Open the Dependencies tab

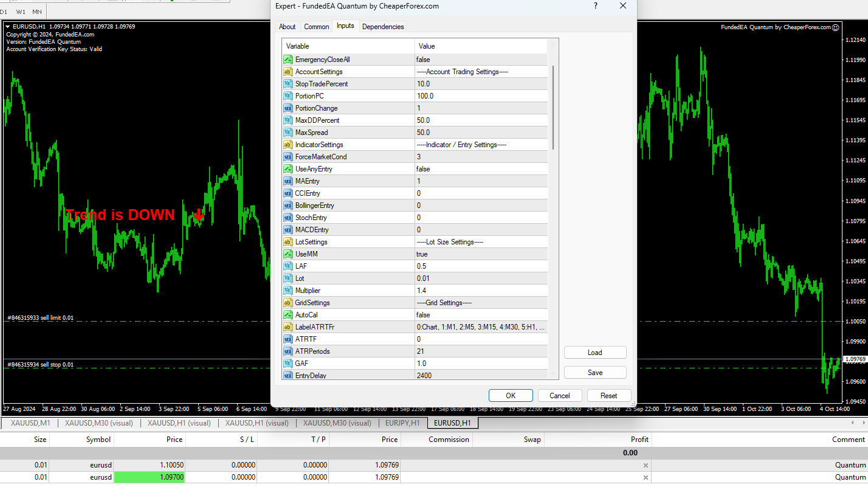(382, 27)
